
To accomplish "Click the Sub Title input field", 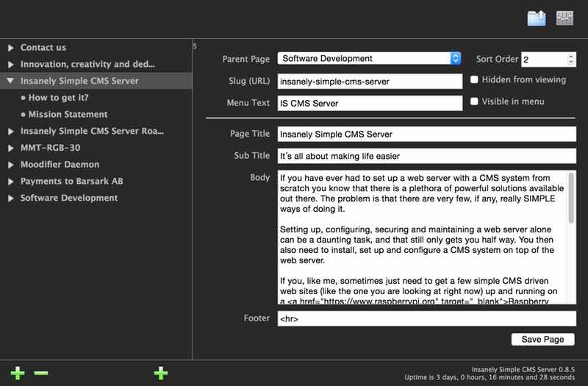I will pyautogui.click(x=427, y=156).
